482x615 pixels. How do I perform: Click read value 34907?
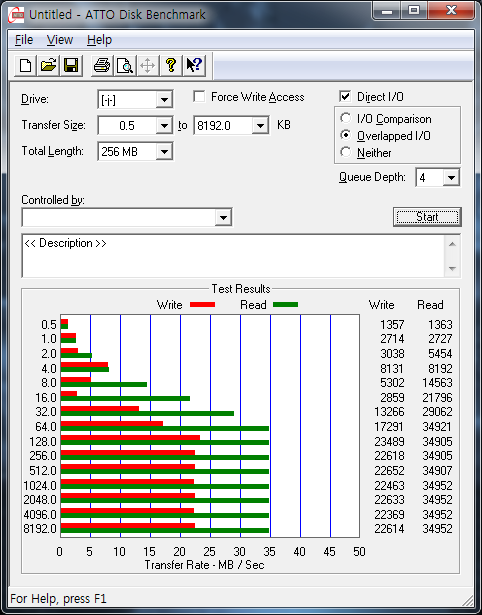[x=437, y=470]
